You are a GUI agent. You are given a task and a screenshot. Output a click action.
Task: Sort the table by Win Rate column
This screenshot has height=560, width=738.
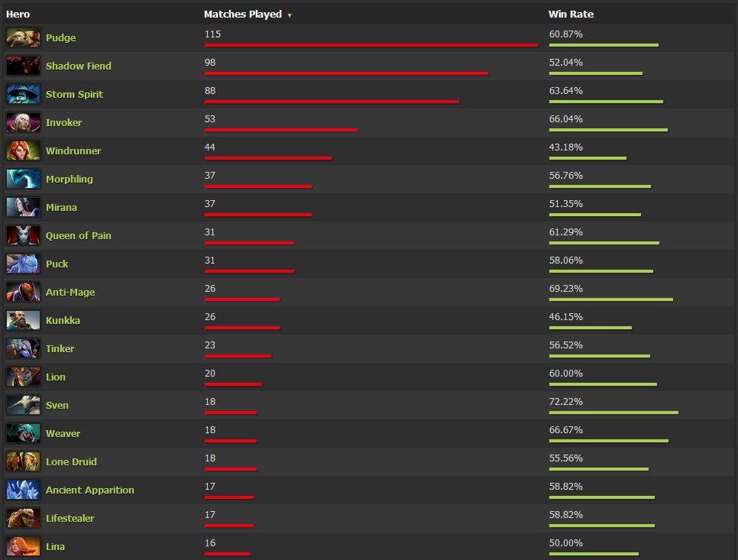click(x=571, y=14)
